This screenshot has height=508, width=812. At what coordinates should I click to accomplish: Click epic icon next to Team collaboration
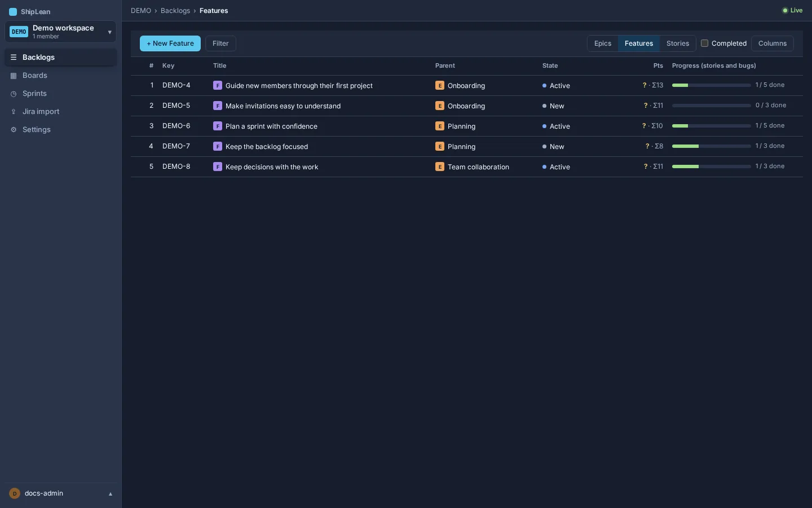pyautogui.click(x=440, y=167)
